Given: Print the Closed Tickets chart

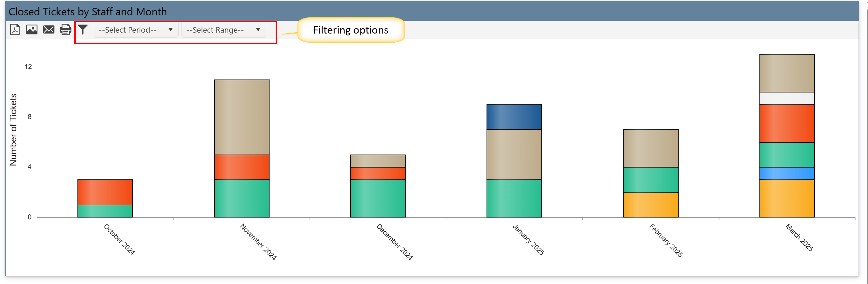Looking at the screenshot, I should [x=66, y=29].
